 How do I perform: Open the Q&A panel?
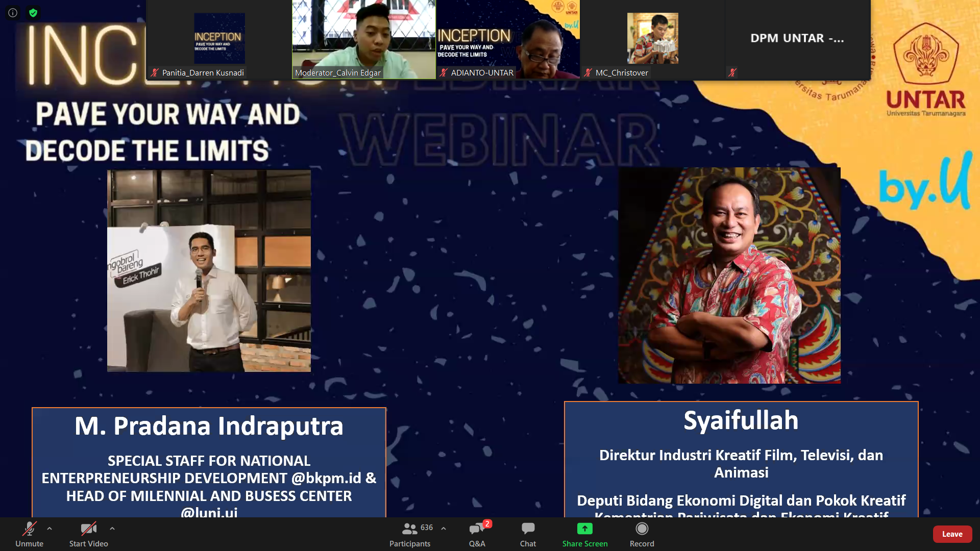coord(477,534)
